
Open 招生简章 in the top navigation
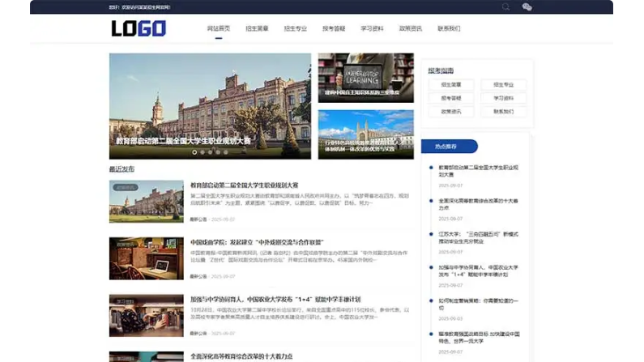[257, 28]
